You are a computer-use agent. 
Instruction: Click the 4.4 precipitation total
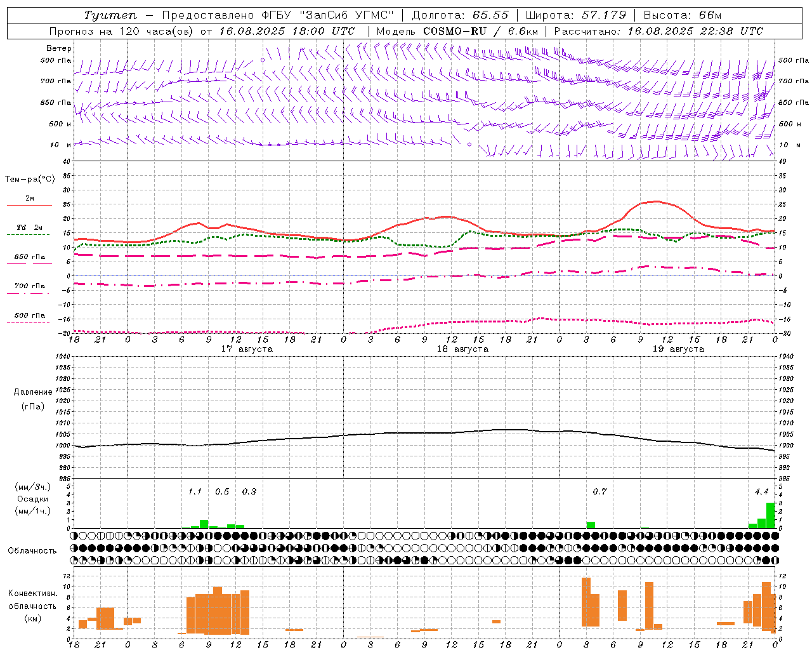[x=761, y=492]
